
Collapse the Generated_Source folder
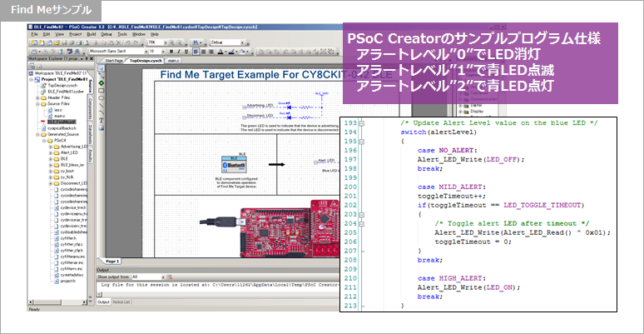point(37,134)
